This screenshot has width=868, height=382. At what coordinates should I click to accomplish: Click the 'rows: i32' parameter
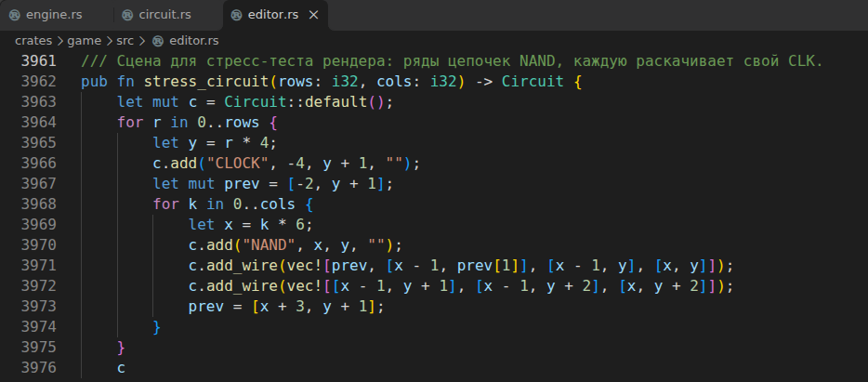320,82
